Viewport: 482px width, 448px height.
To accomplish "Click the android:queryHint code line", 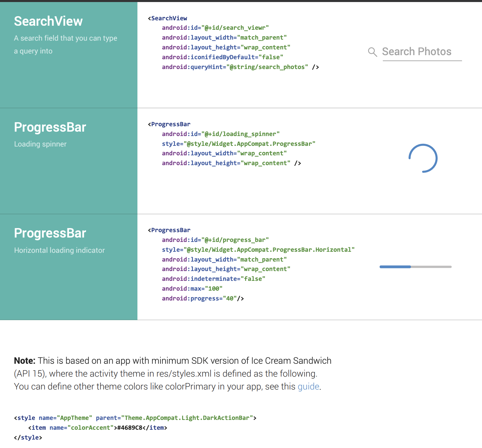I will pos(240,67).
